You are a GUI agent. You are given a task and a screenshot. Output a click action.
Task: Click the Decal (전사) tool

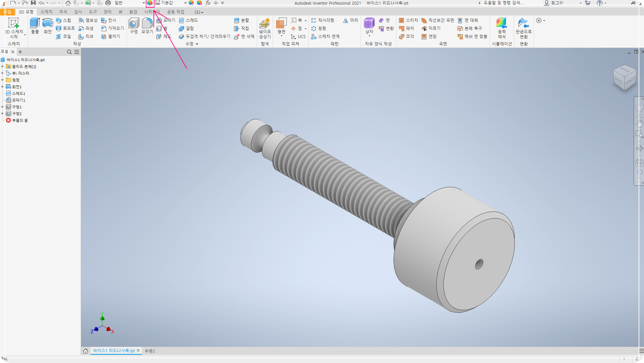point(108,20)
